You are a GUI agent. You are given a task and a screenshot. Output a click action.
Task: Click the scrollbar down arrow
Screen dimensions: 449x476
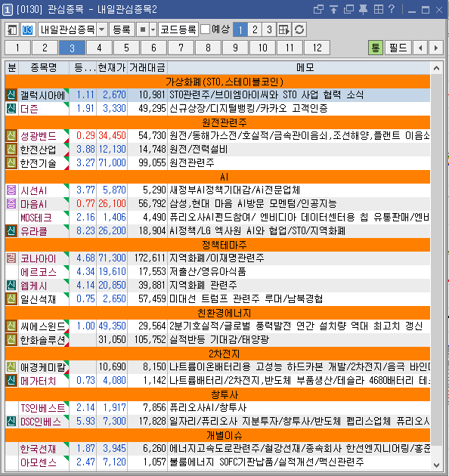(437, 465)
